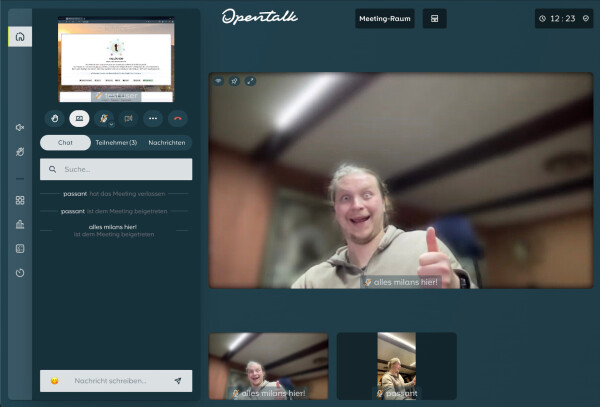Viewport: 600px width, 407px height.
Task: Select the passant video thumbnail
Action: pyautogui.click(x=396, y=366)
